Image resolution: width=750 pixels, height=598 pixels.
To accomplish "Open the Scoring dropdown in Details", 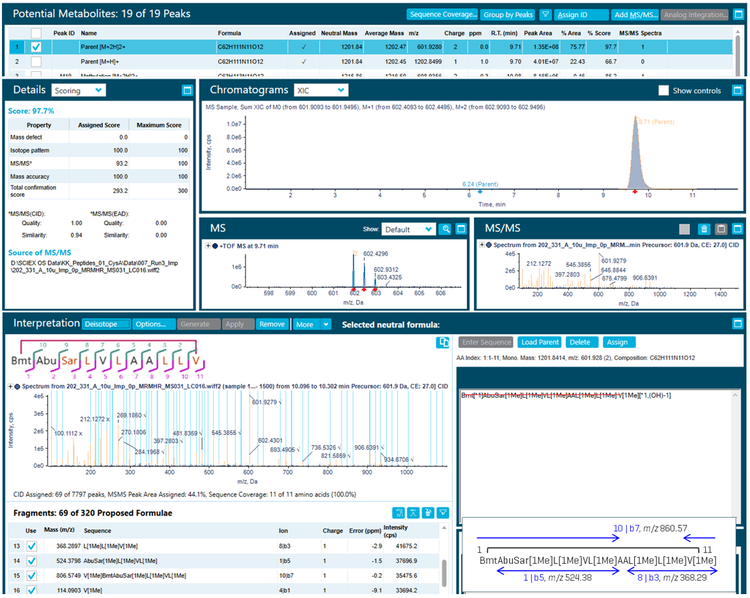I will pyautogui.click(x=81, y=91).
